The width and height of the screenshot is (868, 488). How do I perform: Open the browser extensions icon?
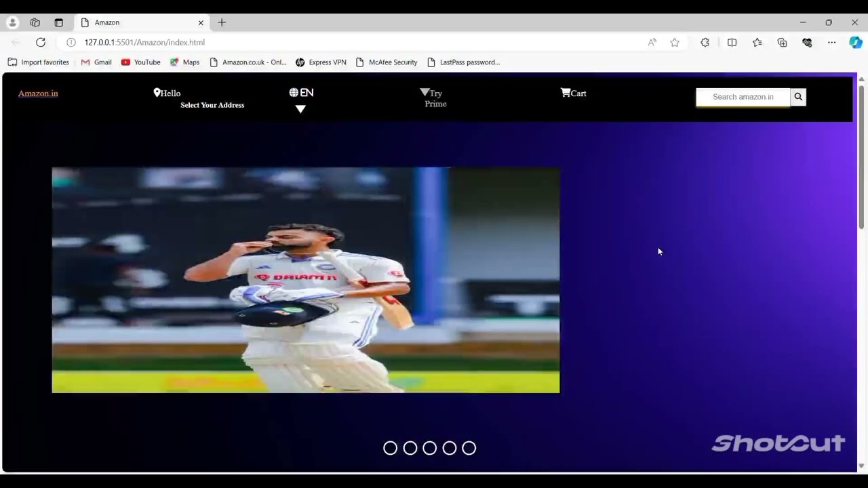(x=705, y=42)
